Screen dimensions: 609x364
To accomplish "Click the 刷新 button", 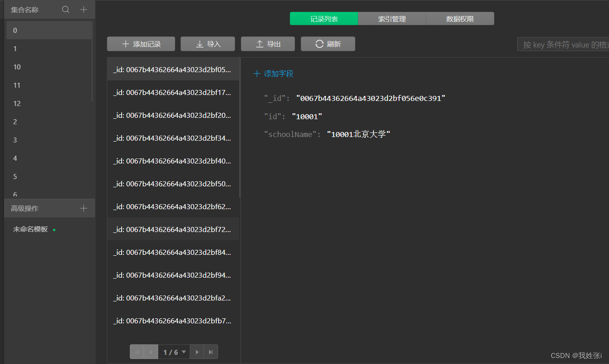I will (x=328, y=44).
